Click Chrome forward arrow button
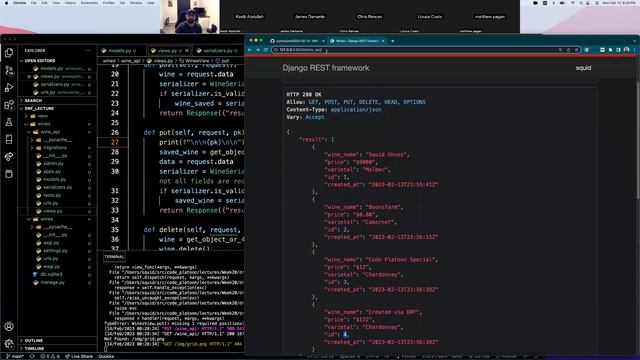The width and height of the screenshot is (640, 360). pos(258,50)
